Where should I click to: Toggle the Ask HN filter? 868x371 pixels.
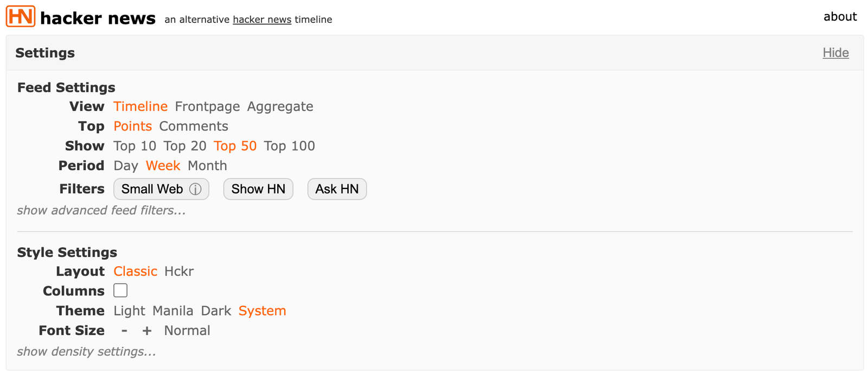tap(337, 189)
